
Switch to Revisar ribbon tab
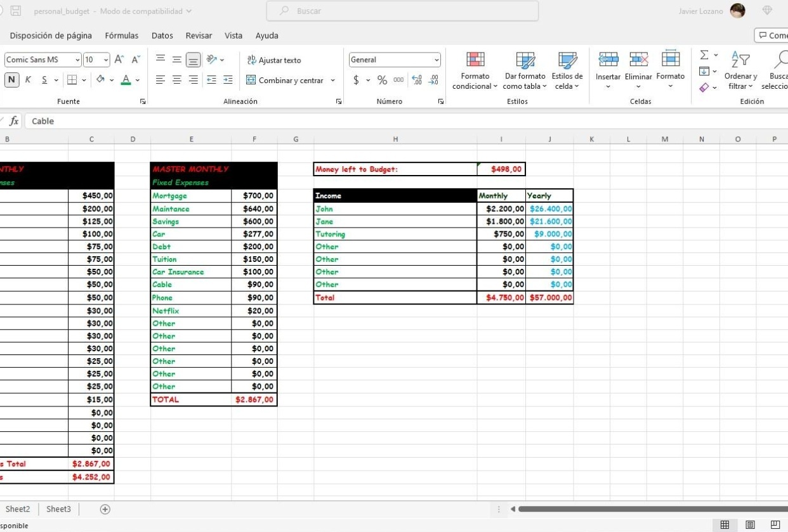click(199, 36)
